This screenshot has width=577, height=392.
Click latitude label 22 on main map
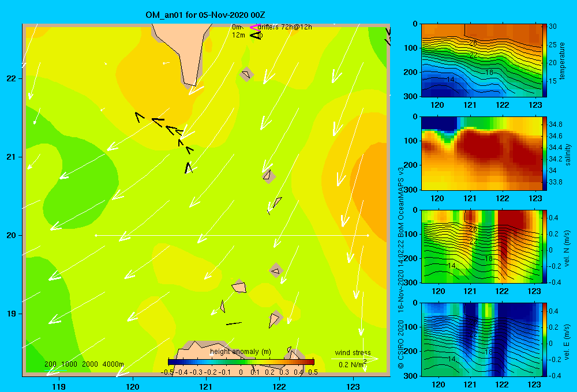tap(12, 78)
